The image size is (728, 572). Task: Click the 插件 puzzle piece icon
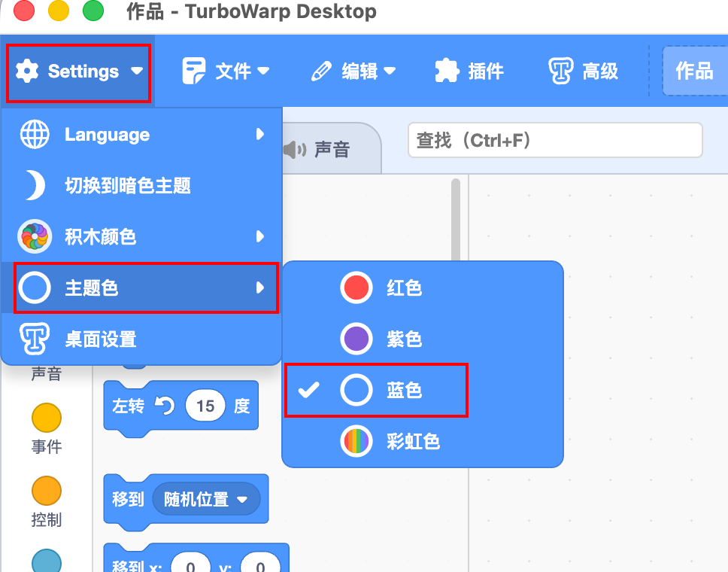point(447,71)
